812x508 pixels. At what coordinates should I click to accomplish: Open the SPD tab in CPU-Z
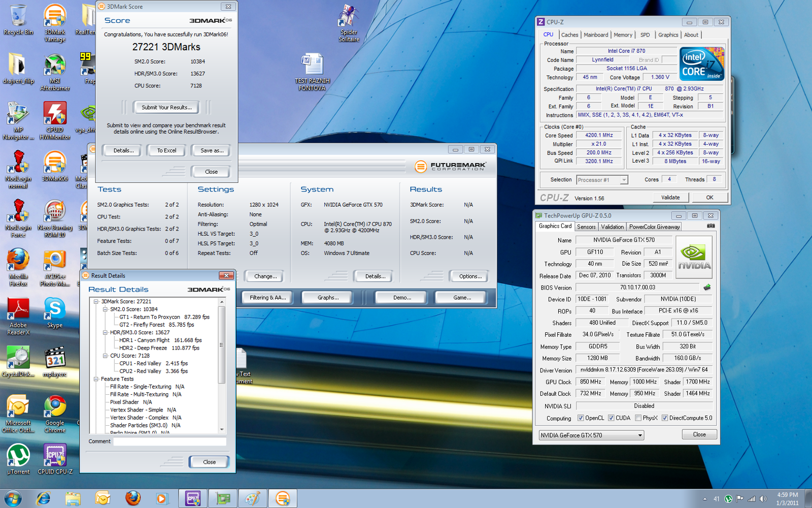[645, 35]
